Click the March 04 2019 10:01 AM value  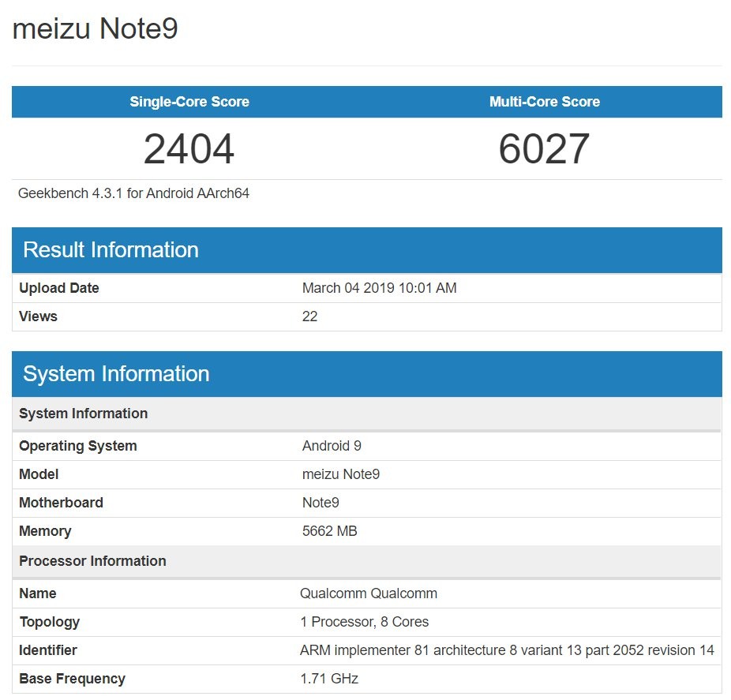coord(380,288)
